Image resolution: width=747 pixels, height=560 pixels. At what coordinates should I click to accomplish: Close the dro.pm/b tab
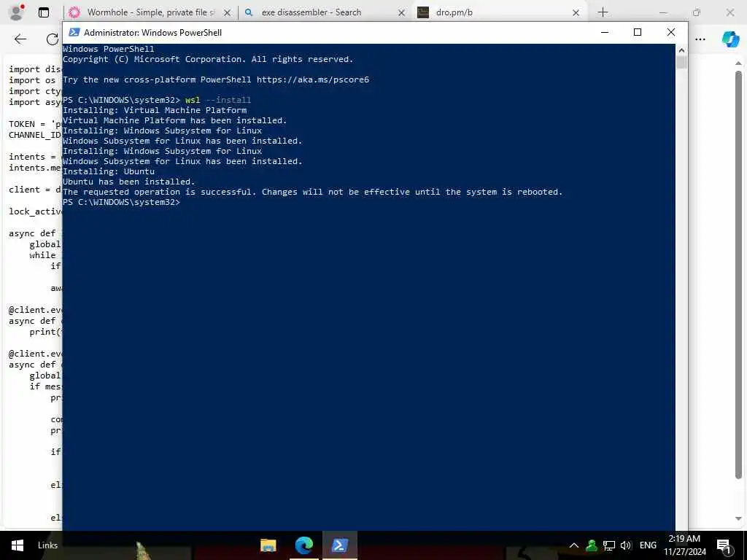tap(576, 13)
